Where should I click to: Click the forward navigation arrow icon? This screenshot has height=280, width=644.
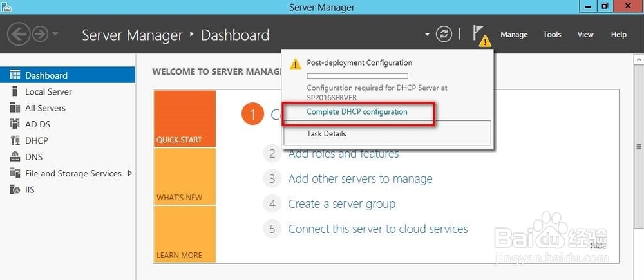click(x=40, y=34)
